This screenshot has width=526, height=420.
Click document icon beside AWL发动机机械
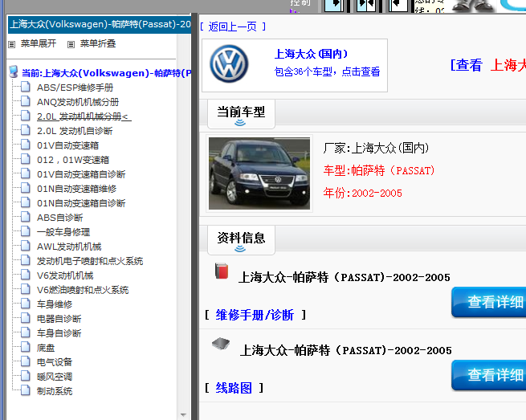(26, 246)
